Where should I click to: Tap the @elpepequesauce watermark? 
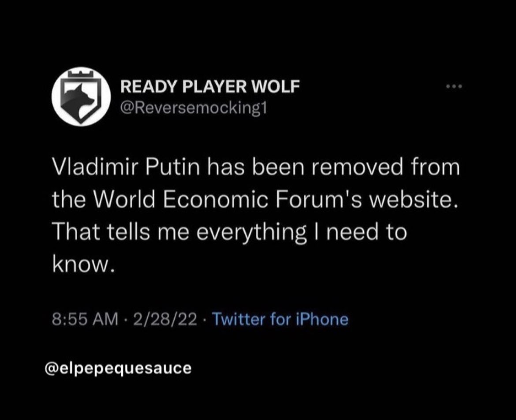coord(118,368)
